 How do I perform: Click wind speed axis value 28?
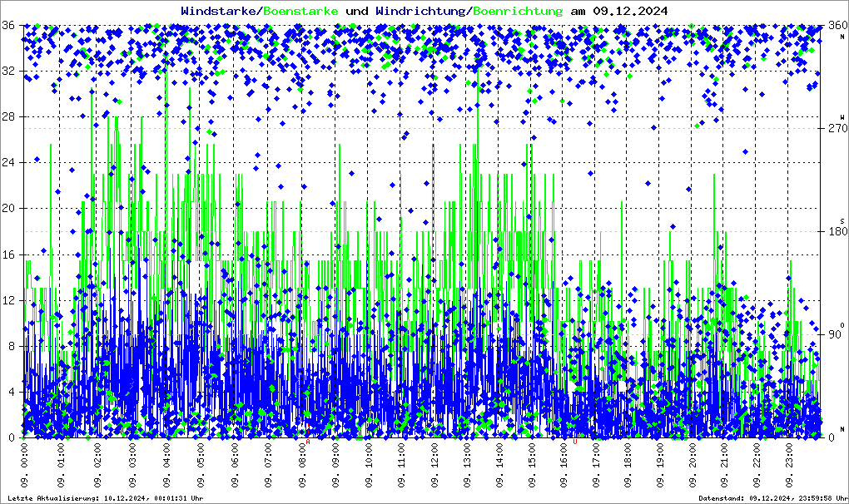coord(8,116)
